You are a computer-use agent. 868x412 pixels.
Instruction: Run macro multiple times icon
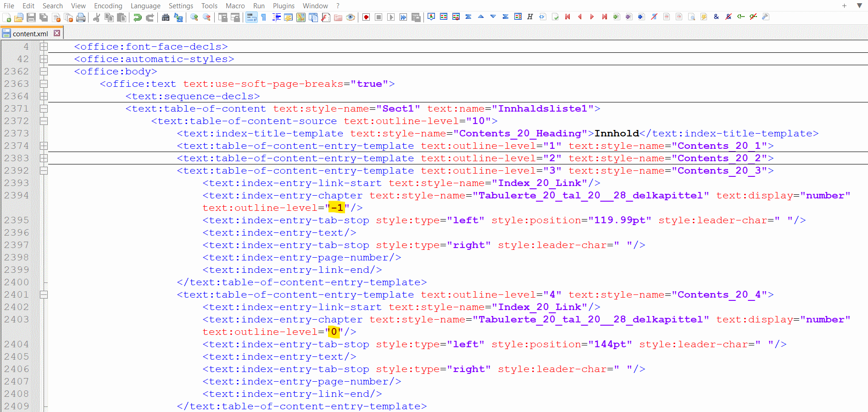(x=403, y=17)
